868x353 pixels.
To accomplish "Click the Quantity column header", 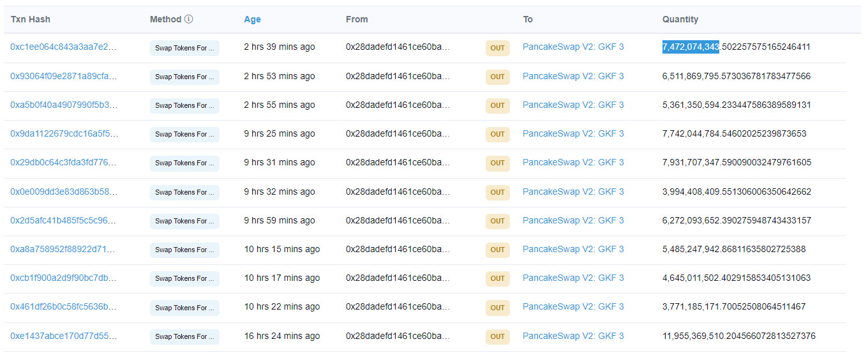I will point(680,19).
